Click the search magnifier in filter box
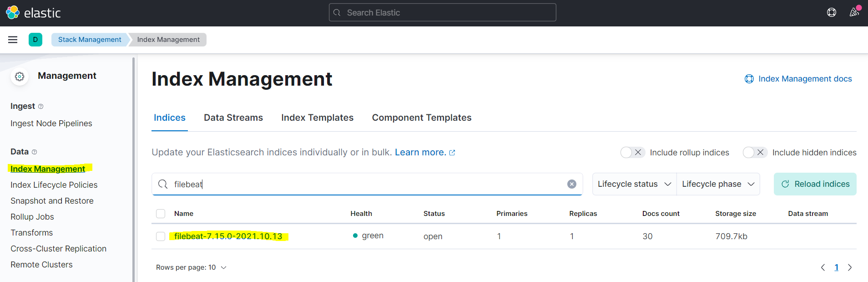The image size is (868, 282). click(x=163, y=184)
